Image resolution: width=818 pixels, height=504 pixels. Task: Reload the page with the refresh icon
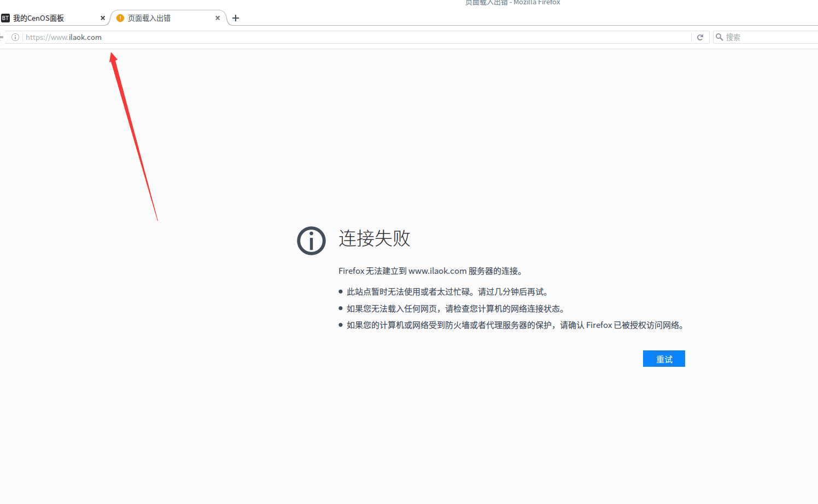click(x=700, y=37)
